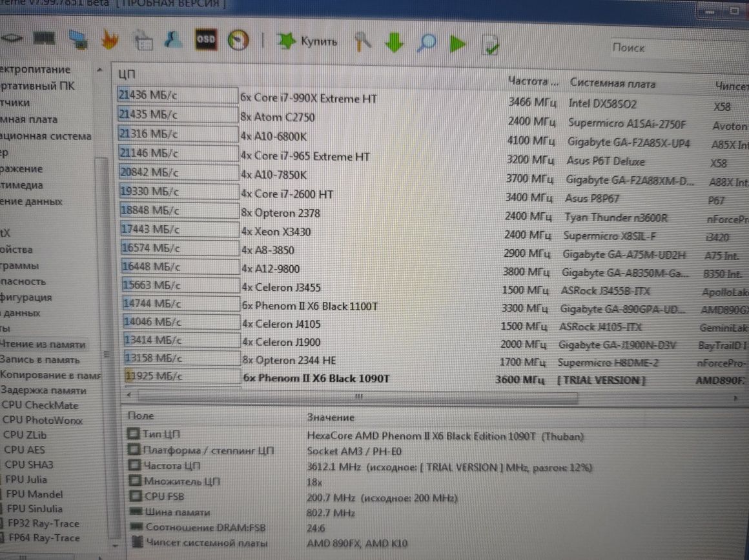
Task: Click the icon beside Платформа / степпинг ЦП
Action: tap(134, 449)
